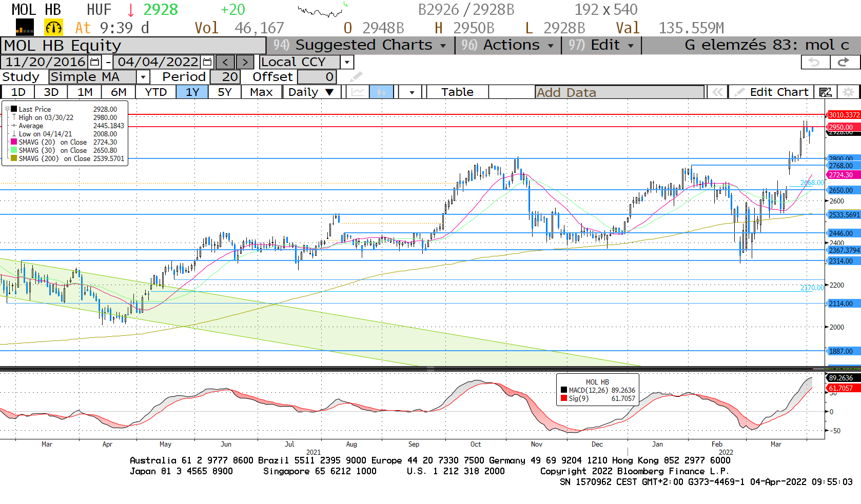The height and width of the screenshot is (504, 861).
Task: Click the 89.2636 MACD axis label
Action: [x=844, y=378]
